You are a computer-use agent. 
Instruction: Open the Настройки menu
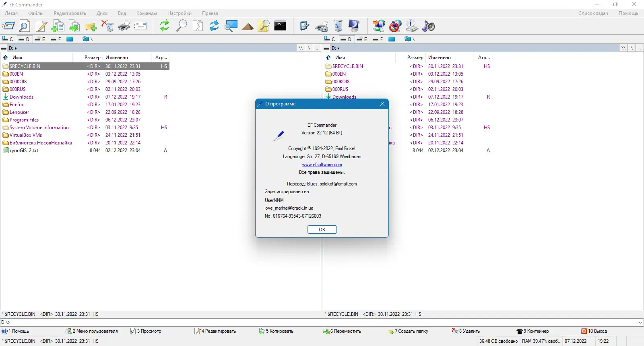point(180,13)
